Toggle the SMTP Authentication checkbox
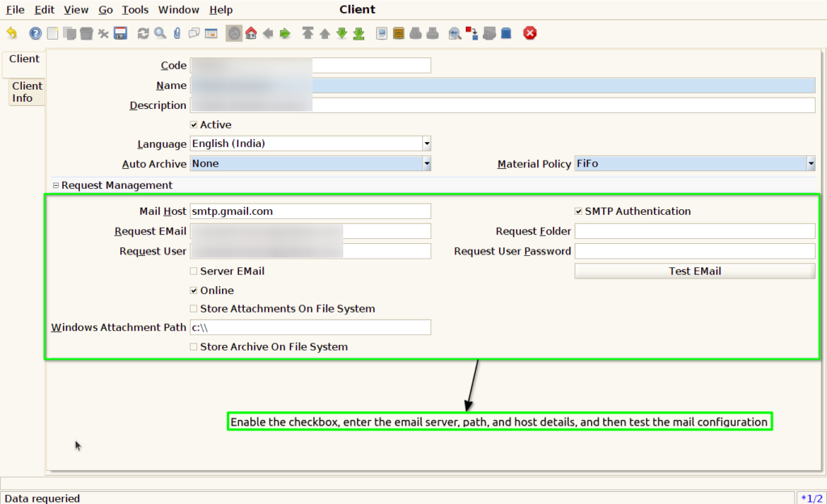This screenshot has width=827, height=504. [578, 212]
